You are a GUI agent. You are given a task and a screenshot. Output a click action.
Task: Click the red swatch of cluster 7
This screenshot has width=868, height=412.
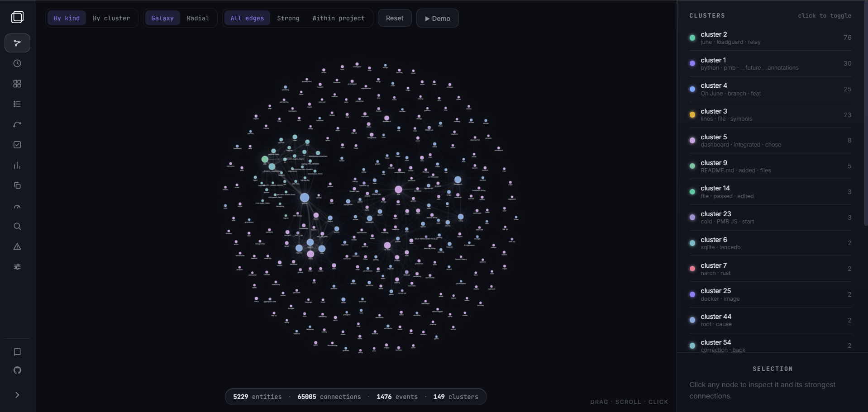[692, 269]
